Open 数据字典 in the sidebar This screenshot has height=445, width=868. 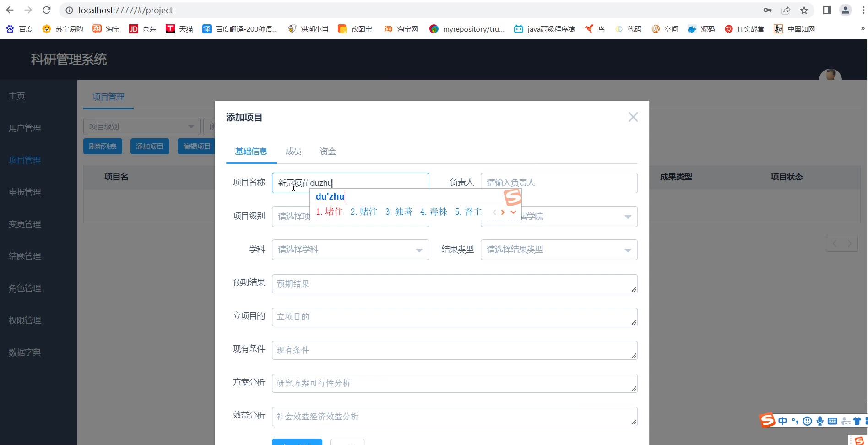[x=25, y=353]
